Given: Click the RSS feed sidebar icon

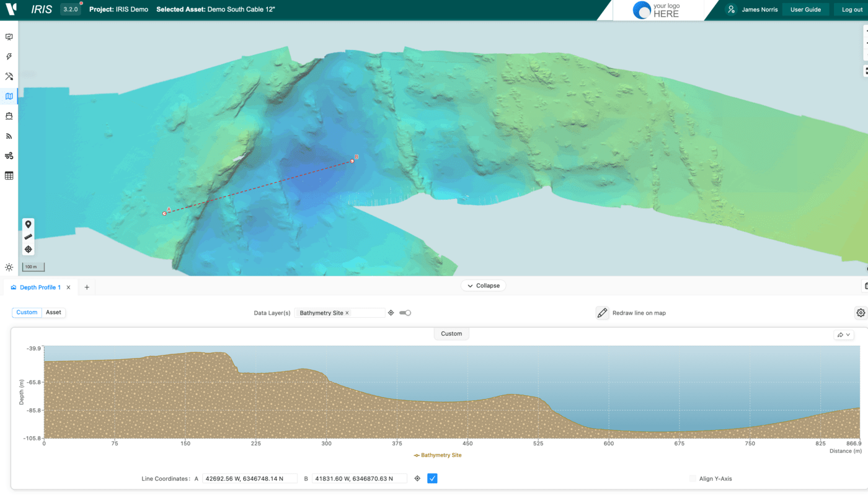Looking at the screenshot, I should [9, 136].
